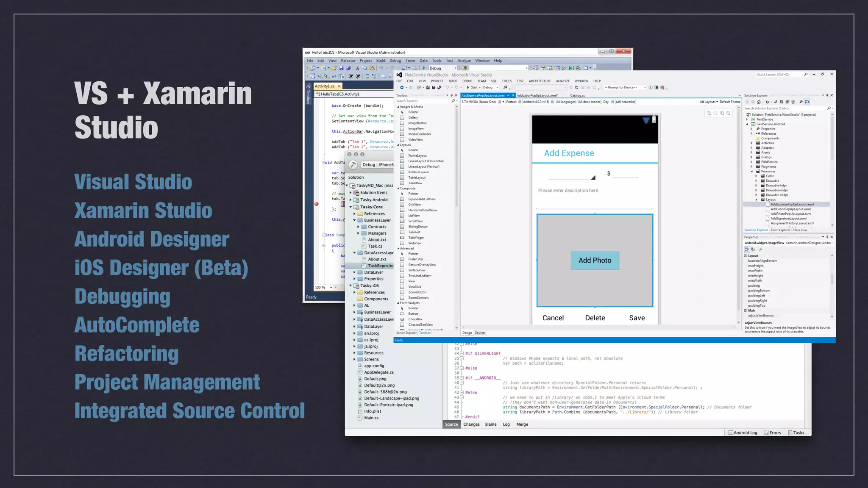Click the Refresh icon in Solution Explorer toolbar

click(782, 102)
